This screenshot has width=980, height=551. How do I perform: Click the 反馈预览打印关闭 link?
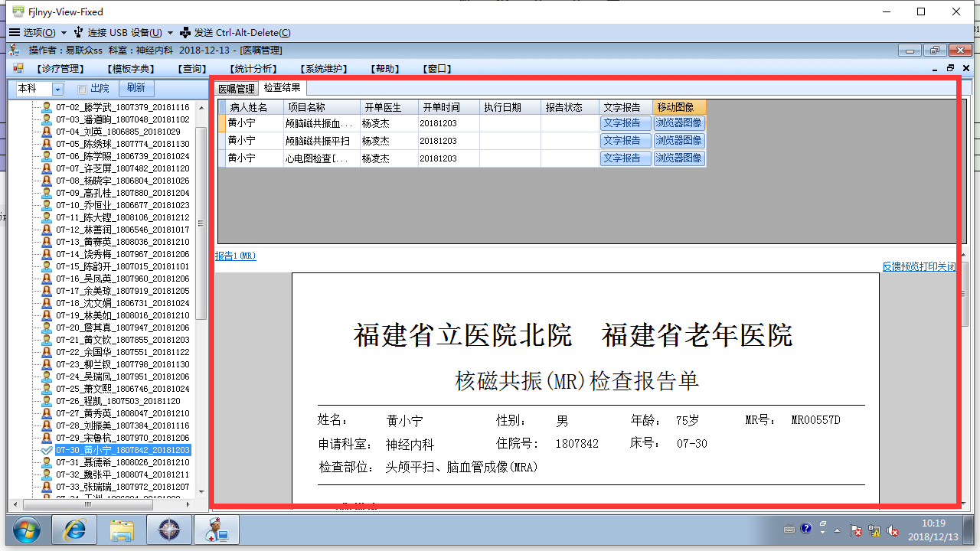pos(920,267)
